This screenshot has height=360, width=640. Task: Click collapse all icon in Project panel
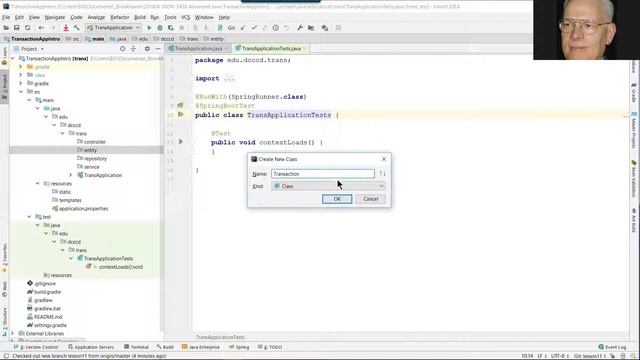click(x=133, y=49)
